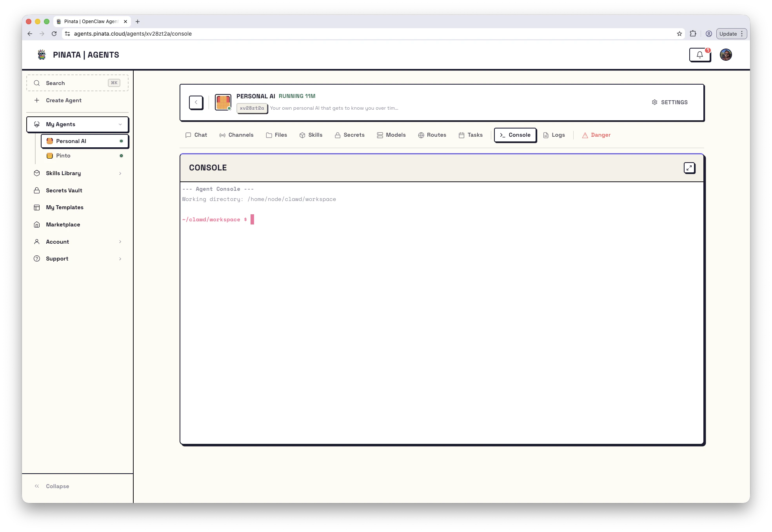Click the Personal AI agent avatar thumbnail

223,102
